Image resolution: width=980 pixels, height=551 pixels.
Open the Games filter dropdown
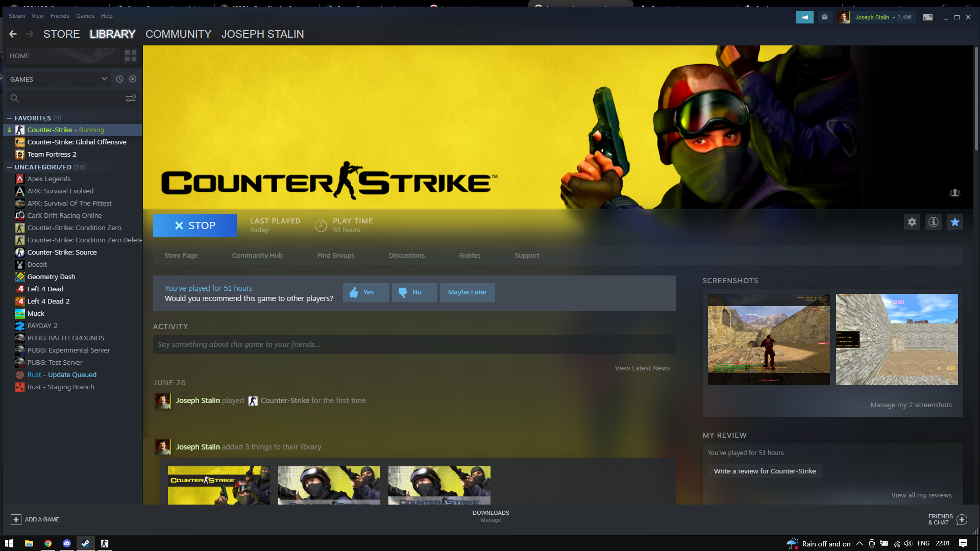104,79
